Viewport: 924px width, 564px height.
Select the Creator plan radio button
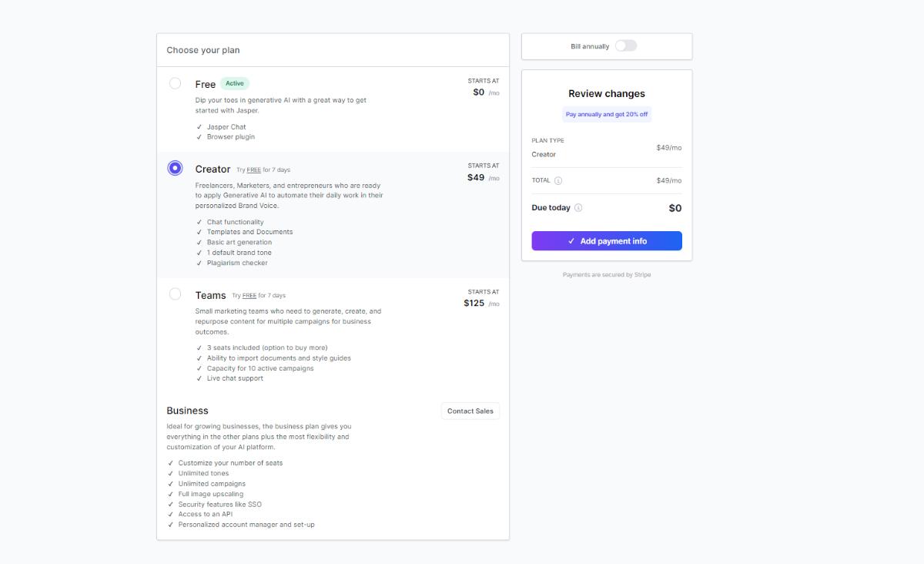[x=175, y=168]
